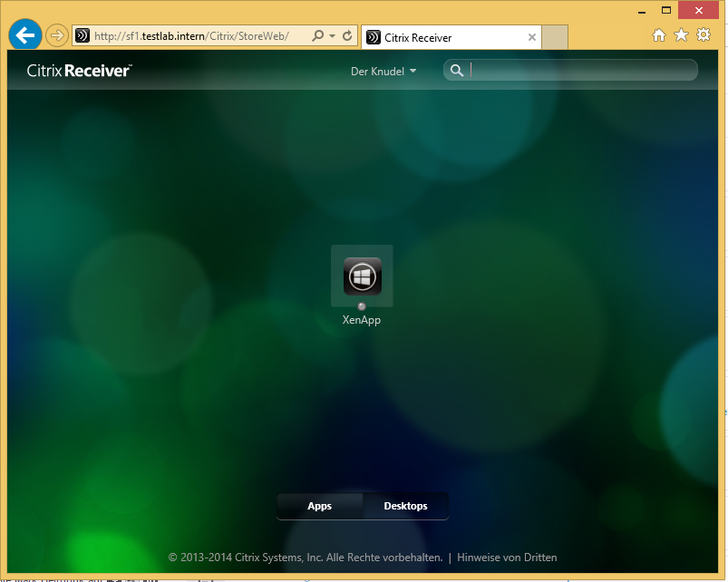Select the Citrix Receiver browser tab
728x582 pixels.
[x=451, y=37]
